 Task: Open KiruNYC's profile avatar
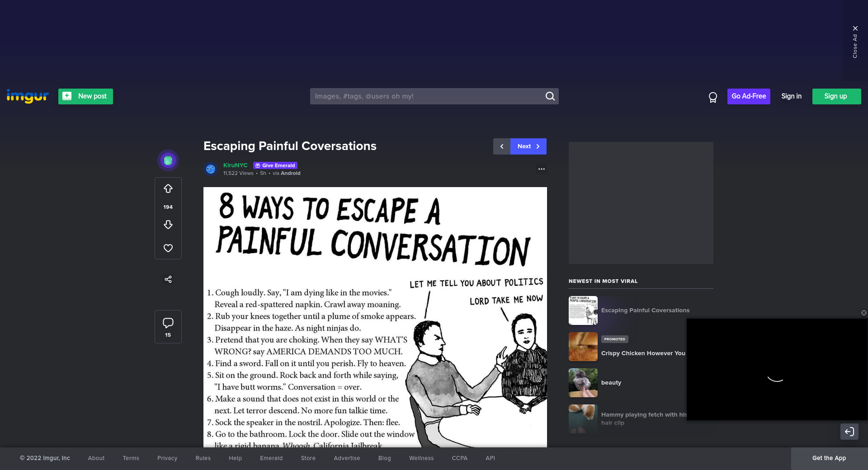[211, 169]
